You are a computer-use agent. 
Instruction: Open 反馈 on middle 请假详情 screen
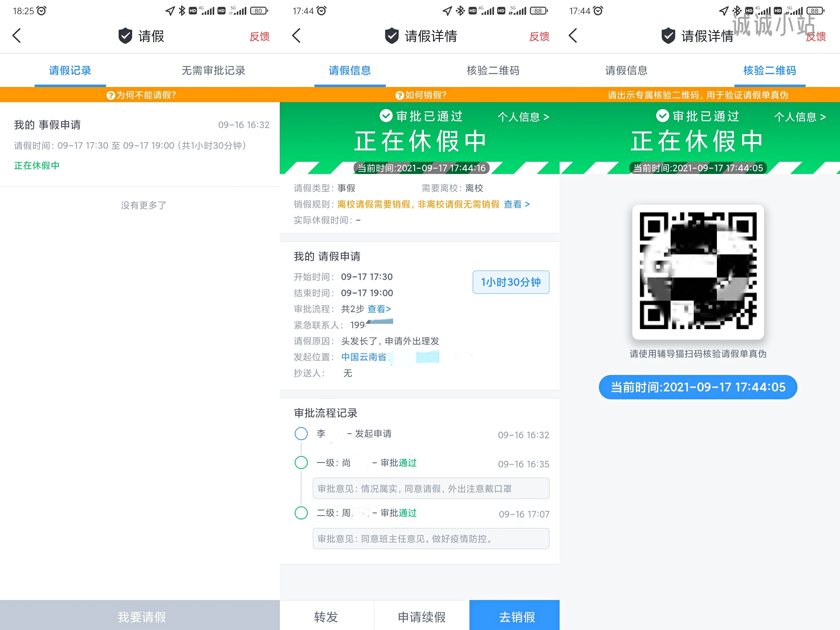[x=539, y=36]
